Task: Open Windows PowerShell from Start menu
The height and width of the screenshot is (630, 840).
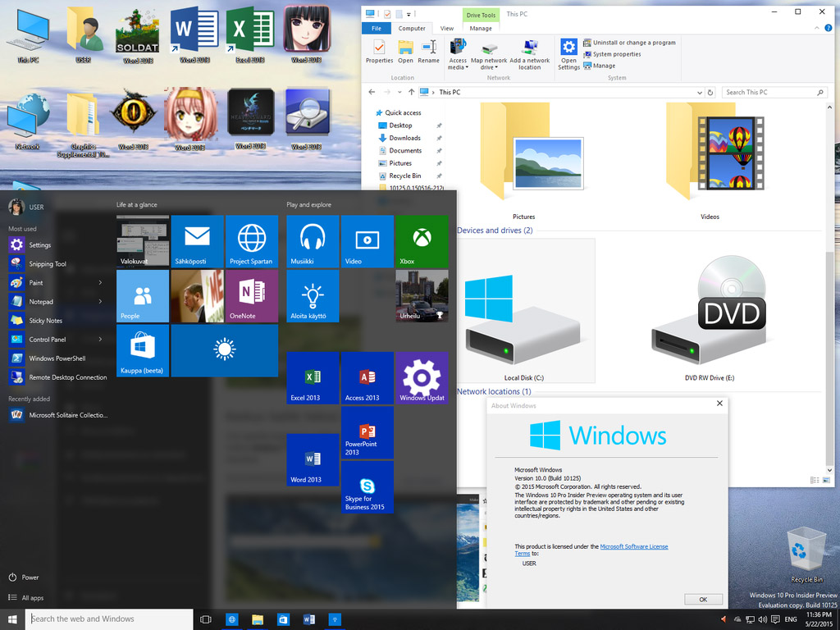Action: click(x=57, y=358)
